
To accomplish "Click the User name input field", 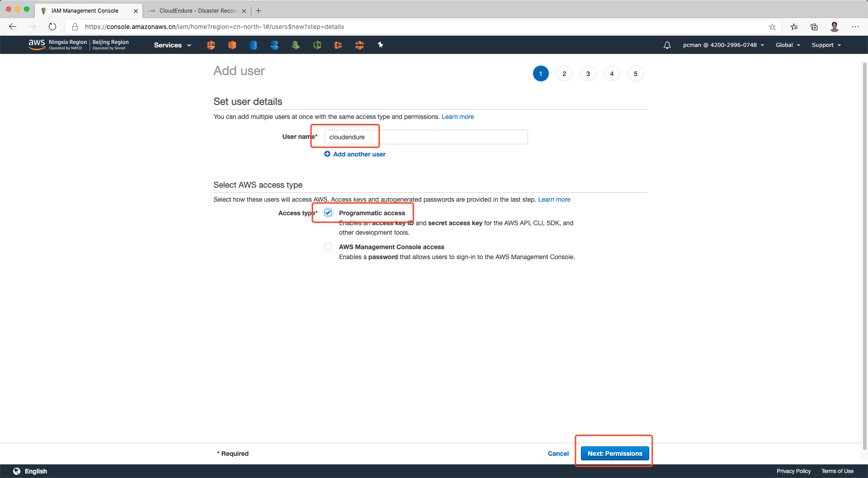I will click(x=425, y=137).
